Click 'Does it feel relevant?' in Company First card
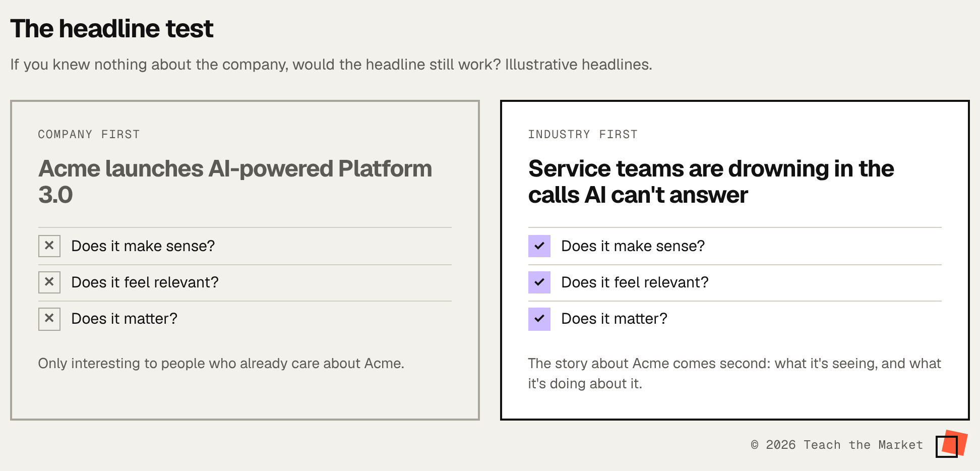The image size is (980, 471). click(x=145, y=282)
